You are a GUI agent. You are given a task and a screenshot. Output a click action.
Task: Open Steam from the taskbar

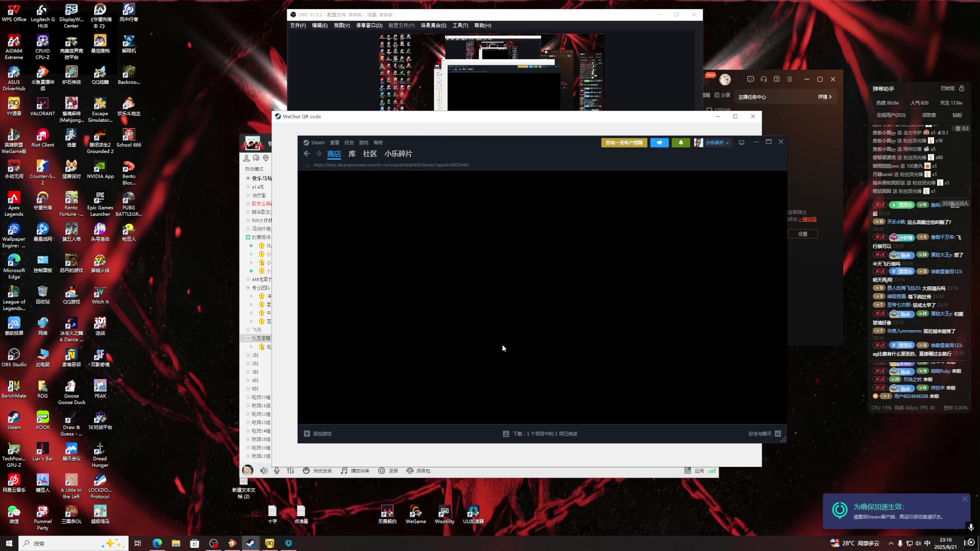coord(251,543)
